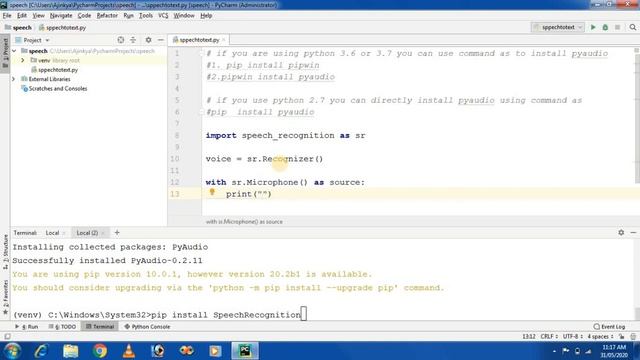Screen dimensions: 640x360
Task: Toggle the Structure side tool window
Action: (5, 251)
